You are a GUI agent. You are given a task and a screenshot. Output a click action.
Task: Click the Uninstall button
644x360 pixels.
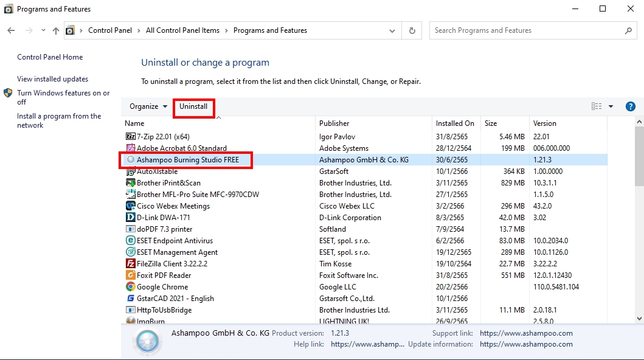[x=193, y=106]
